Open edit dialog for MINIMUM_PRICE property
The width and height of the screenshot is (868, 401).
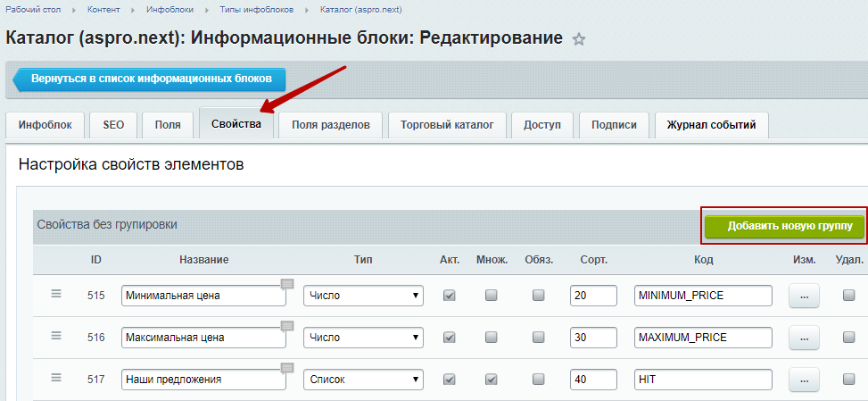click(x=804, y=296)
